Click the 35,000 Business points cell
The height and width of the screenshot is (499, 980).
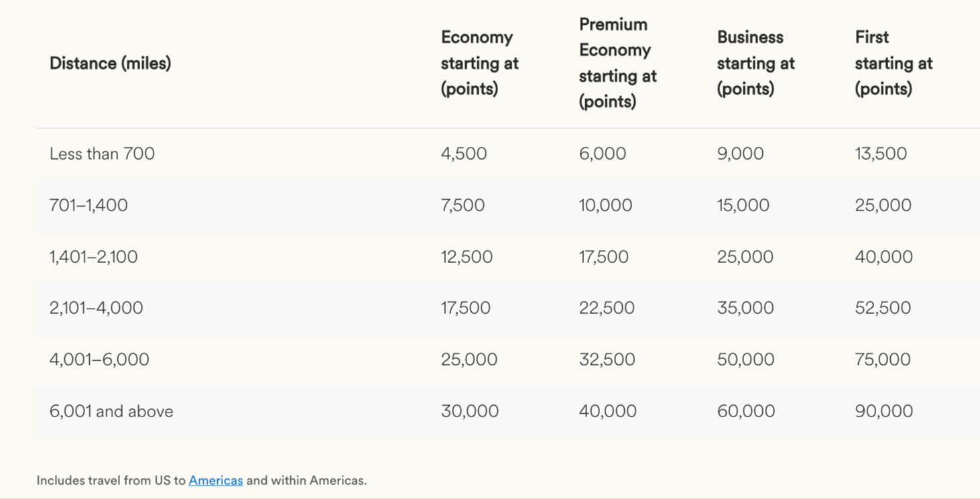pyautogui.click(x=745, y=308)
